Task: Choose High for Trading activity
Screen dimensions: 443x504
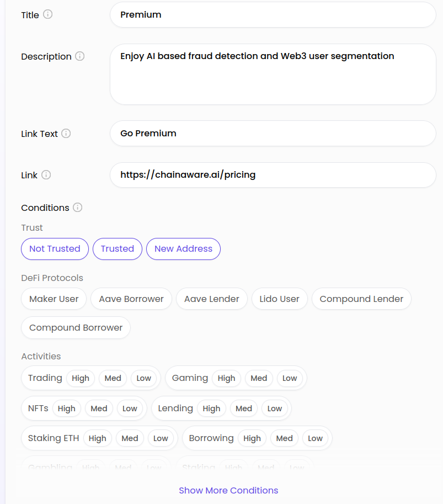Action: [x=81, y=378]
